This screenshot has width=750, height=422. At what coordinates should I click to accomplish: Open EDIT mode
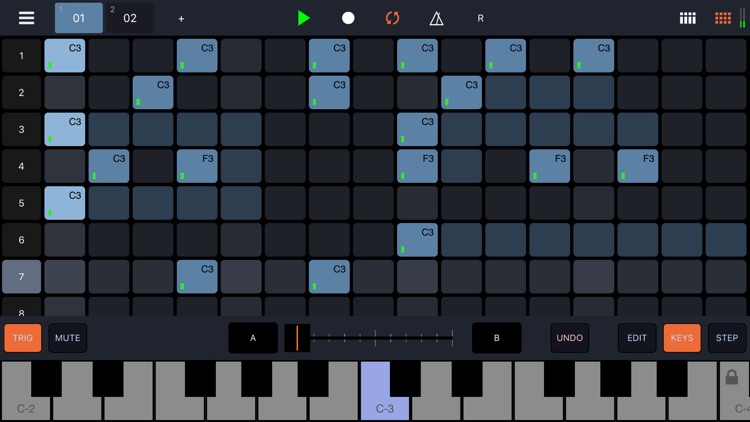click(x=637, y=338)
